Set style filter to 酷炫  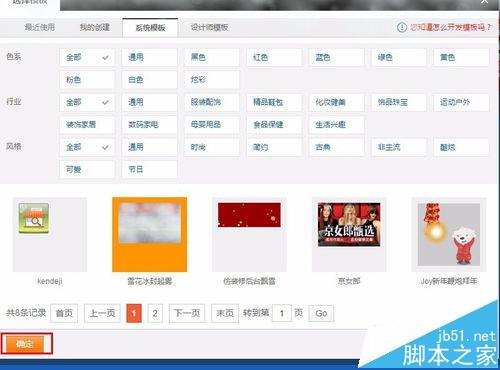pyautogui.click(x=461, y=147)
